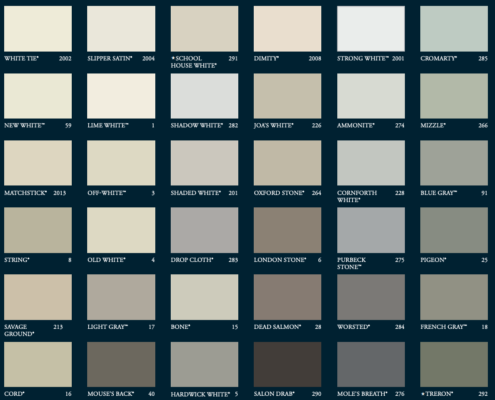
Task: Click the Mouse's Back swatch
Action: [x=121, y=364]
